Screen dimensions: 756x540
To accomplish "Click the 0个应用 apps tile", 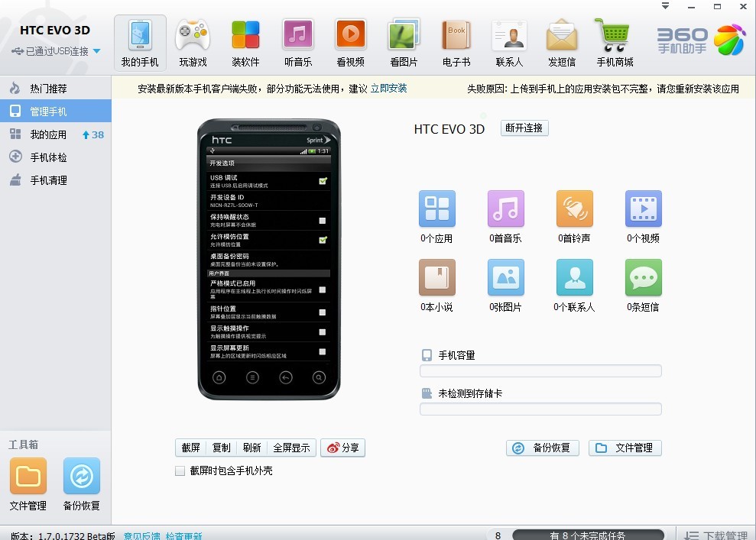I will (436, 217).
